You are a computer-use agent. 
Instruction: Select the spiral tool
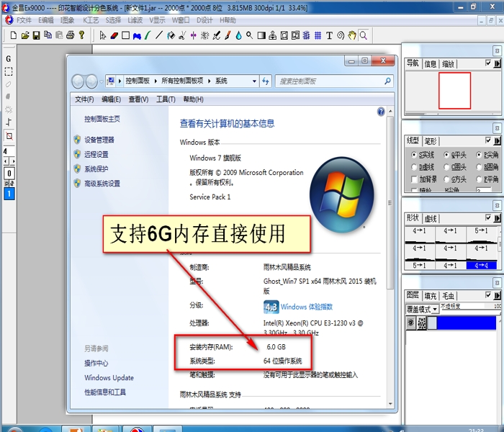click(x=341, y=35)
